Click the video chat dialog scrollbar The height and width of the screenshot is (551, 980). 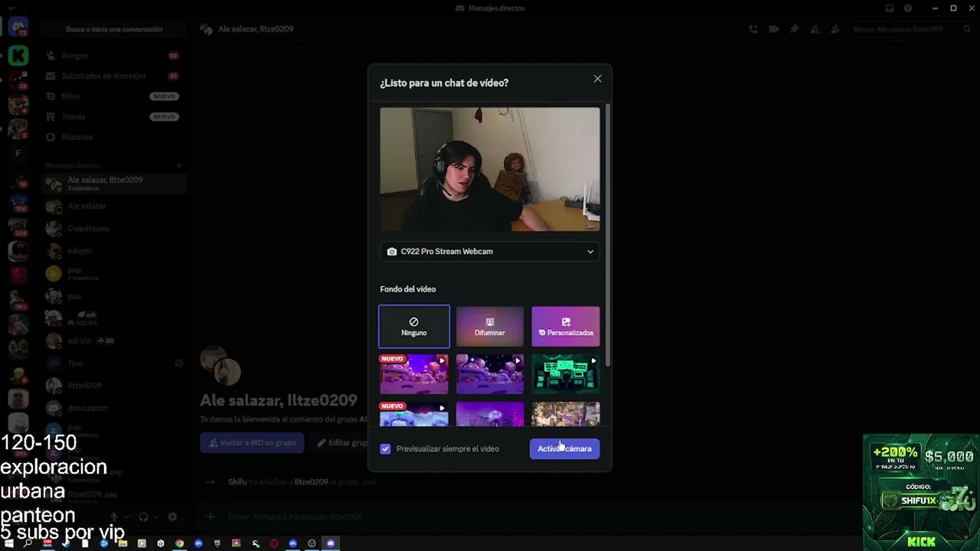[x=608, y=236]
